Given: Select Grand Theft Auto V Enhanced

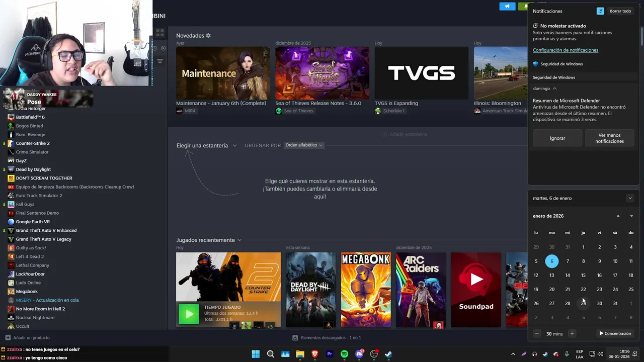Looking at the screenshot, I should pyautogui.click(x=46, y=230).
